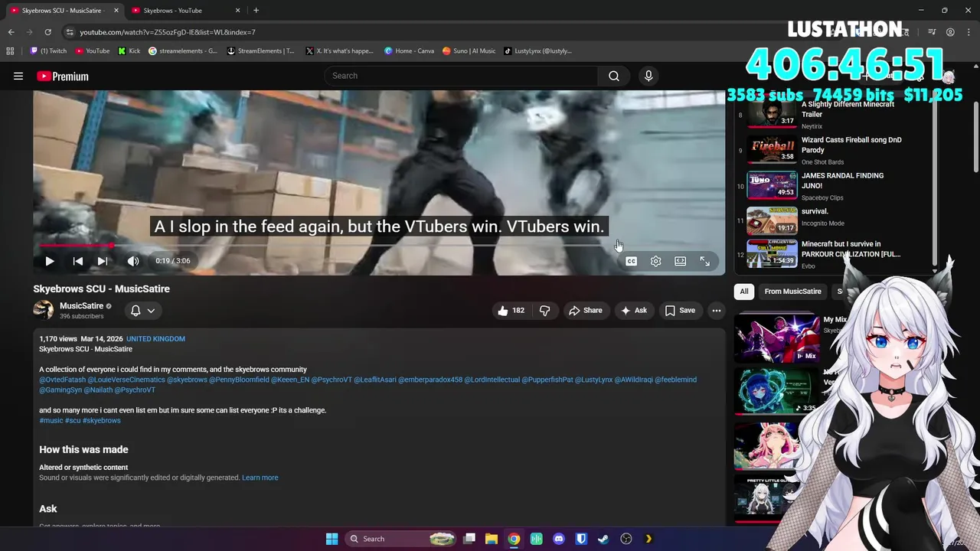Open the @PennyBloomfield mention link
Screen dimensions: 980x551
pos(239,380)
